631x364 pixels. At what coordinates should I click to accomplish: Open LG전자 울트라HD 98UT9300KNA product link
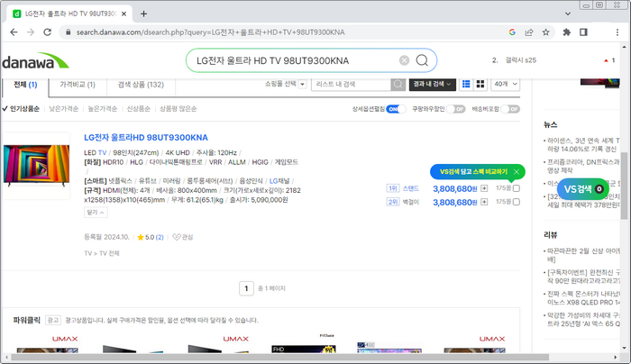pyautogui.click(x=146, y=138)
